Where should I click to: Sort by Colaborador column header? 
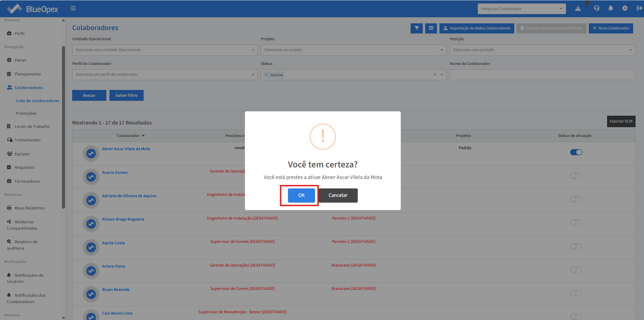(x=130, y=136)
